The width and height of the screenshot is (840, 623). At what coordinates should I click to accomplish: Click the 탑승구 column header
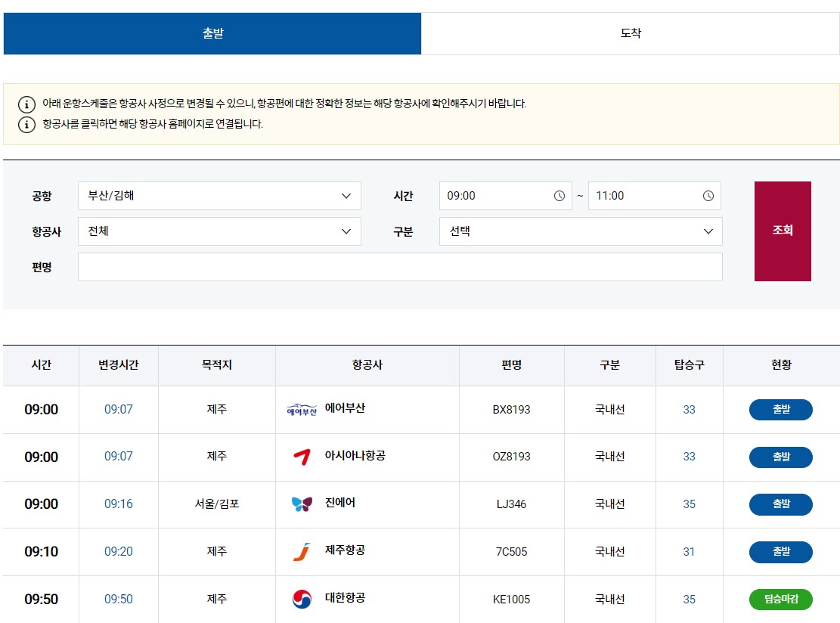pos(689,364)
